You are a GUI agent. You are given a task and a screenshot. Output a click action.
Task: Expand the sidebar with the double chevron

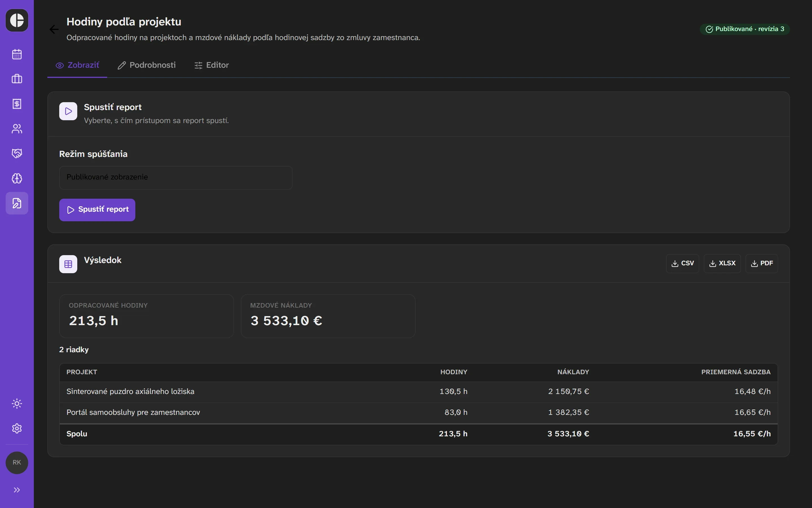click(x=17, y=490)
